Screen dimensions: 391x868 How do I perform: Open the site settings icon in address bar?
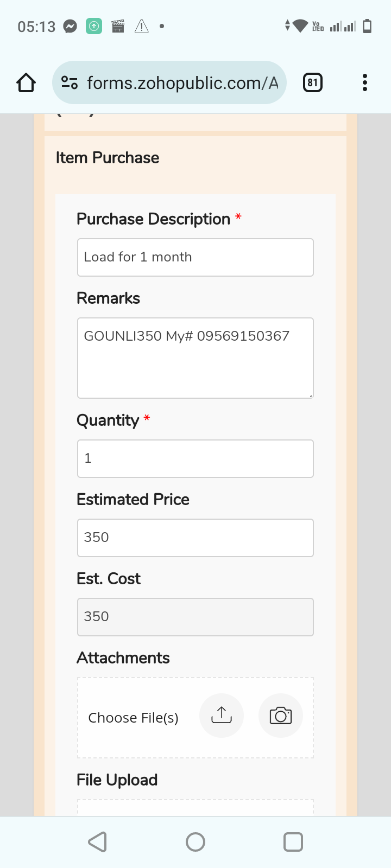click(70, 83)
